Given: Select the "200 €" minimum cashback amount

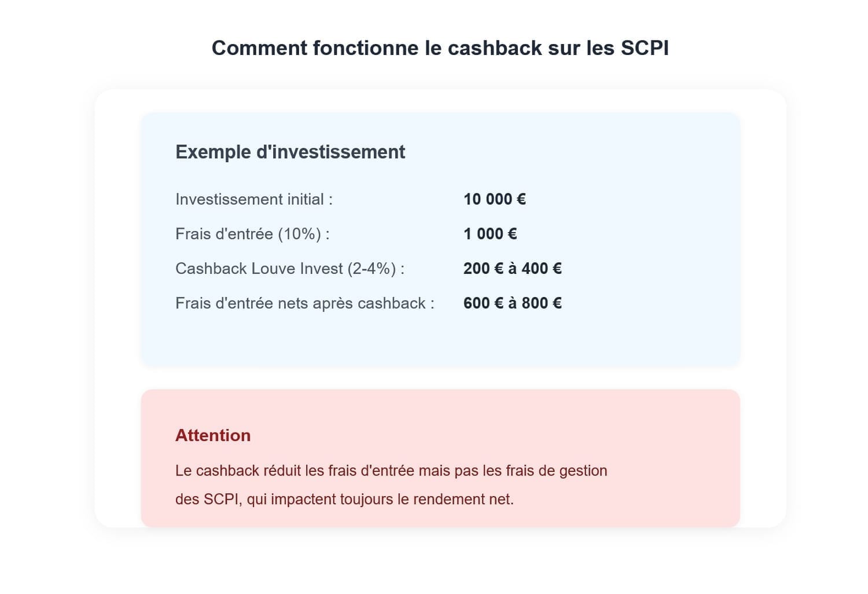Looking at the screenshot, I should tap(483, 269).
